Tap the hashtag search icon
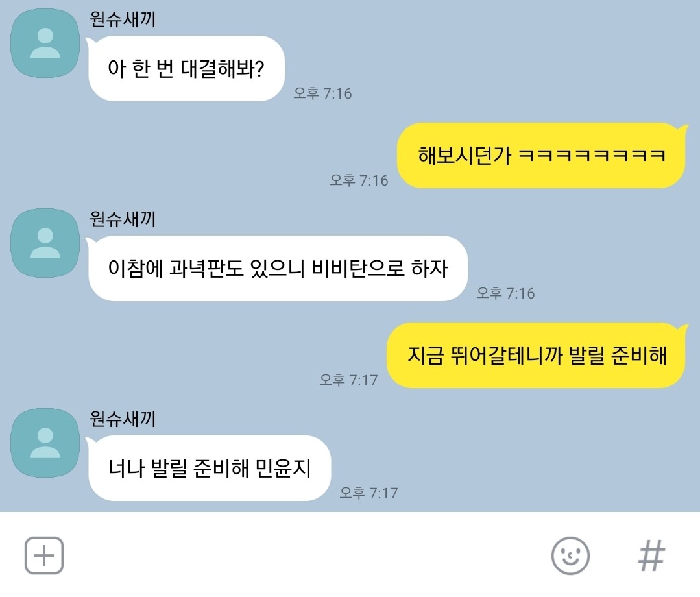This screenshot has height=597, width=700. coord(651,555)
